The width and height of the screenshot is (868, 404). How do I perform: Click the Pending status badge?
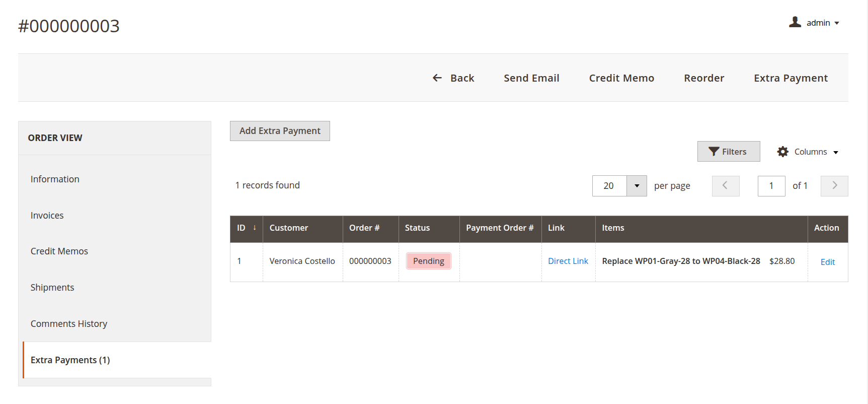tap(428, 261)
